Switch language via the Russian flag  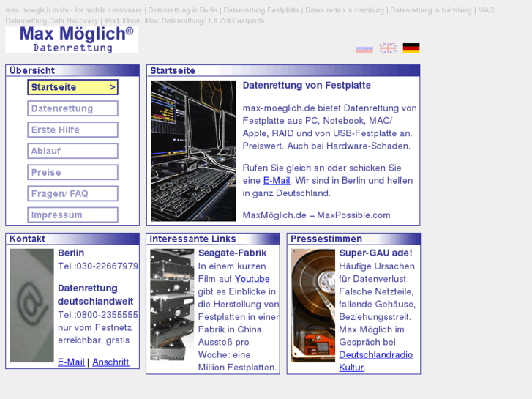pyautogui.click(x=364, y=48)
